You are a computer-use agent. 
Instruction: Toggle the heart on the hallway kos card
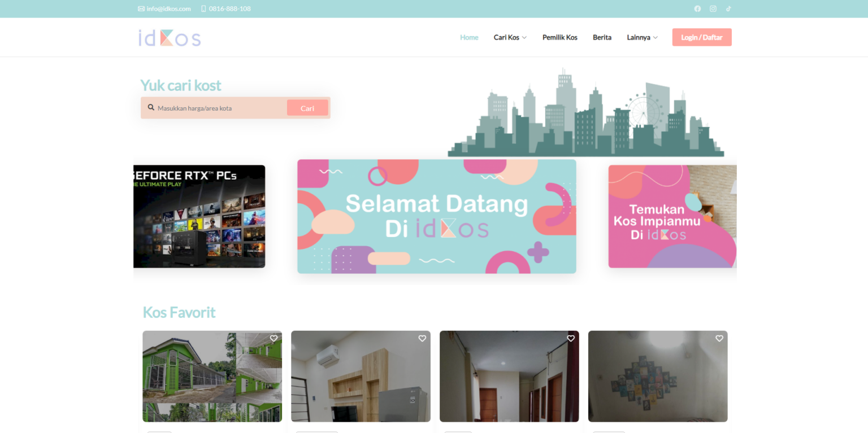[x=571, y=338]
